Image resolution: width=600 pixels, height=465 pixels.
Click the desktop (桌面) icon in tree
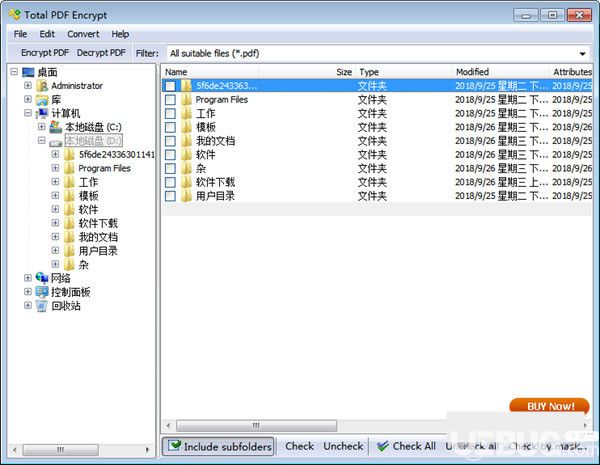tap(28, 72)
